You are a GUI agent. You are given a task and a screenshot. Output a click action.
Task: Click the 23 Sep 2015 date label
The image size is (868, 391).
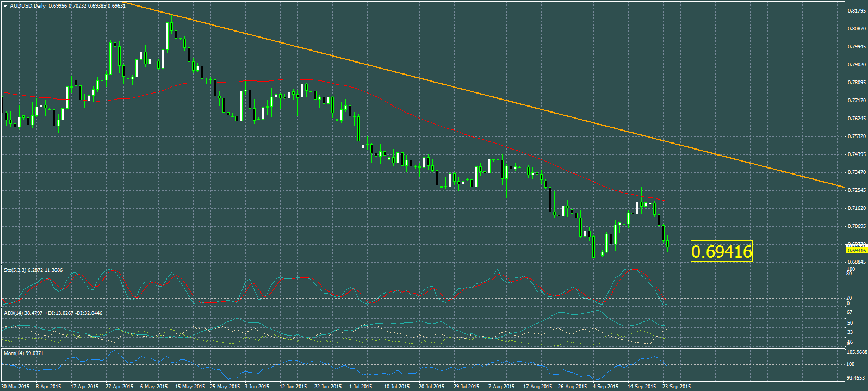point(677,387)
